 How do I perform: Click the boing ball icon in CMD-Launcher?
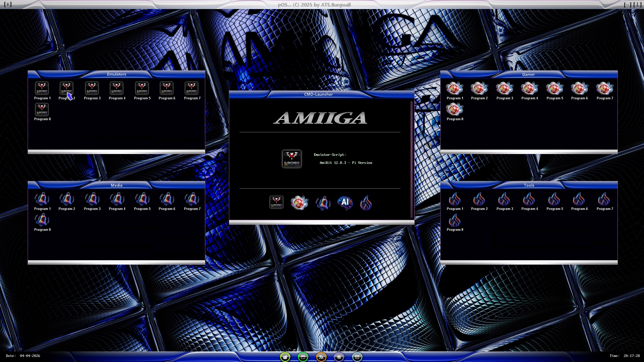[299, 203]
